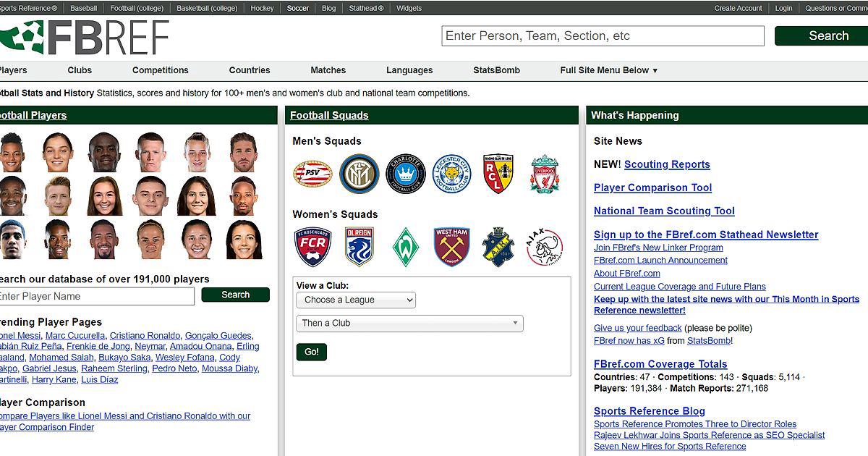This screenshot has height=456, width=868.
Task: Open the StatsBomb link in site news
Action: coord(709,341)
